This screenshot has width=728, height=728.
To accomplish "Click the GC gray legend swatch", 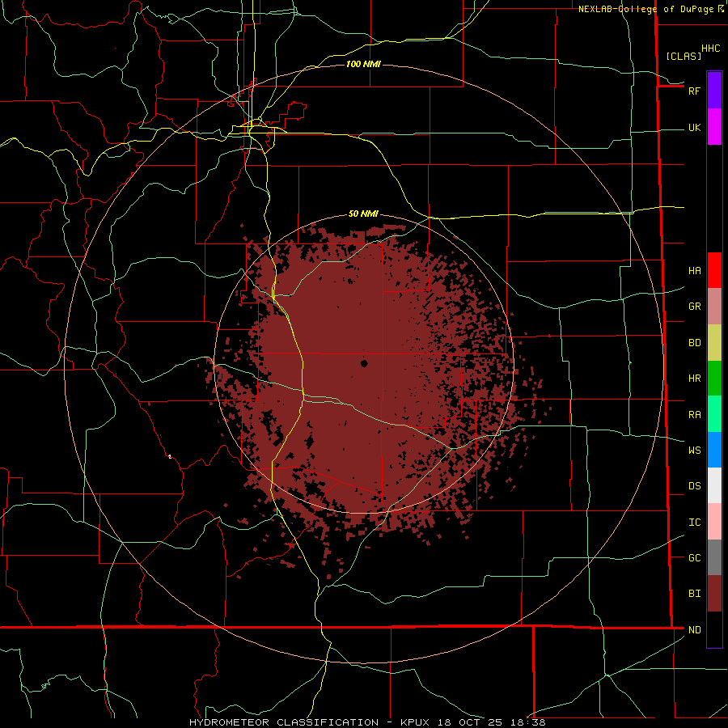I will click(714, 557).
